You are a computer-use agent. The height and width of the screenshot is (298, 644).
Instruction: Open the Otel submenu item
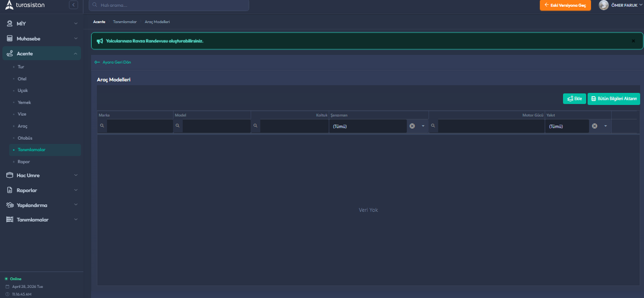(x=22, y=79)
